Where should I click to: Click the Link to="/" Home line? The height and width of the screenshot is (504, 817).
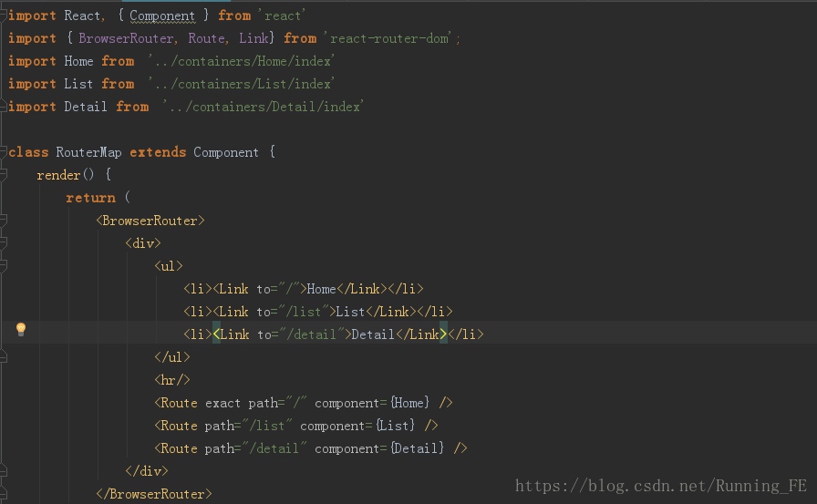304,289
